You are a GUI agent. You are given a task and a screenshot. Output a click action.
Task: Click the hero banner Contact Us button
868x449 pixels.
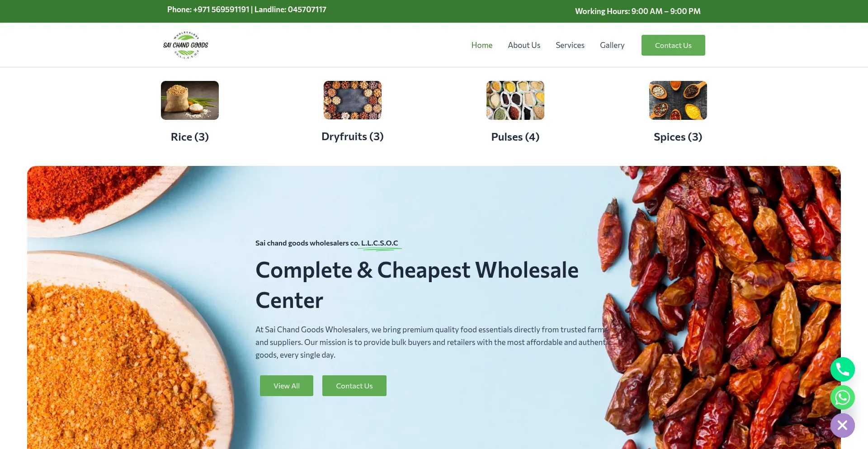click(x=354, y=386)
